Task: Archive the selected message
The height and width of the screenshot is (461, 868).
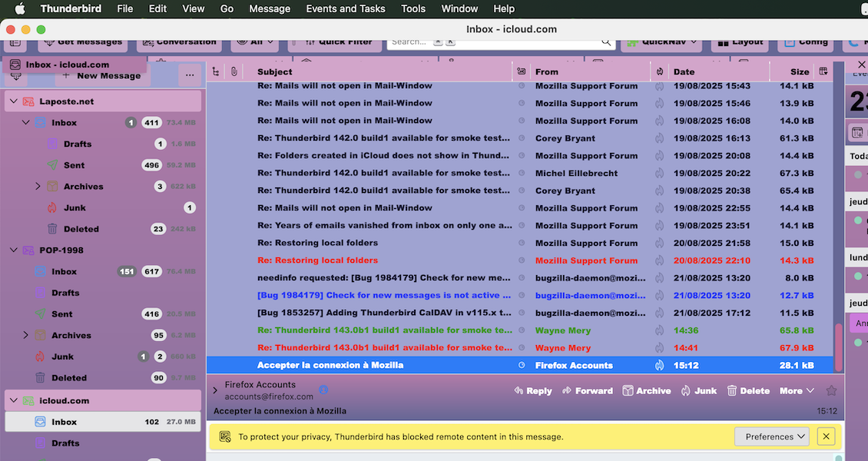Action: [x=646, y=390]
